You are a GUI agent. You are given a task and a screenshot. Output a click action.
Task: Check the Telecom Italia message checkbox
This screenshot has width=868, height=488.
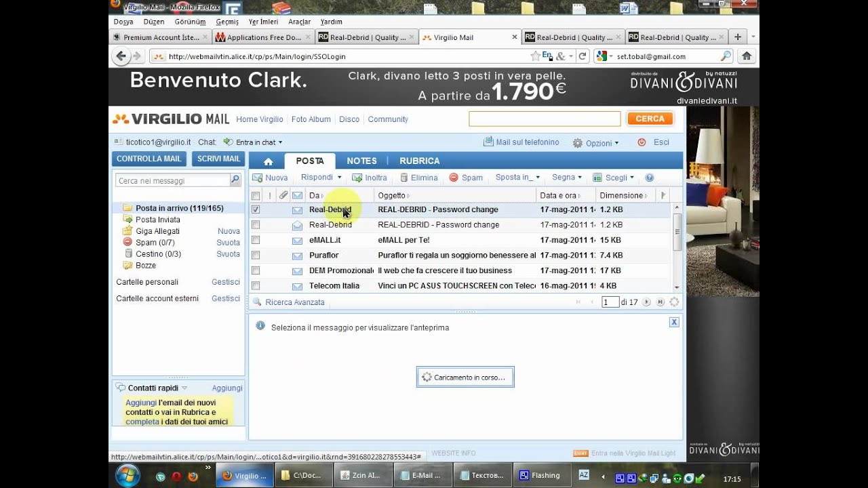(256, 285)
